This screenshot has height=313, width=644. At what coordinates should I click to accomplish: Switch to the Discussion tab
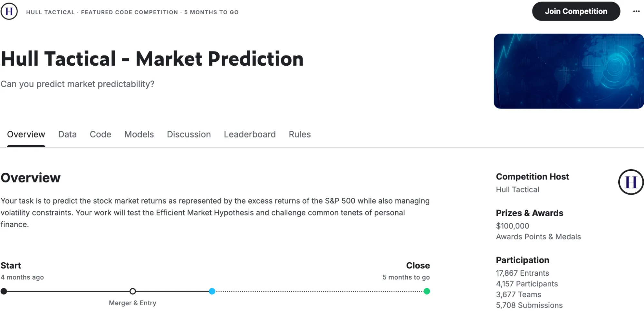pos(188,134)
